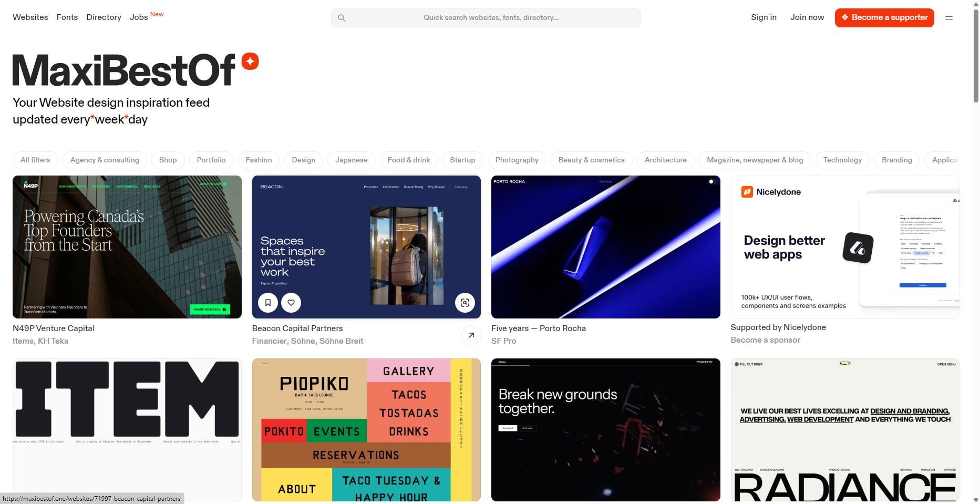Click the MaxiBestOf logo heading
The width and height of the screenshot is (980, 504).
point(124,70)
